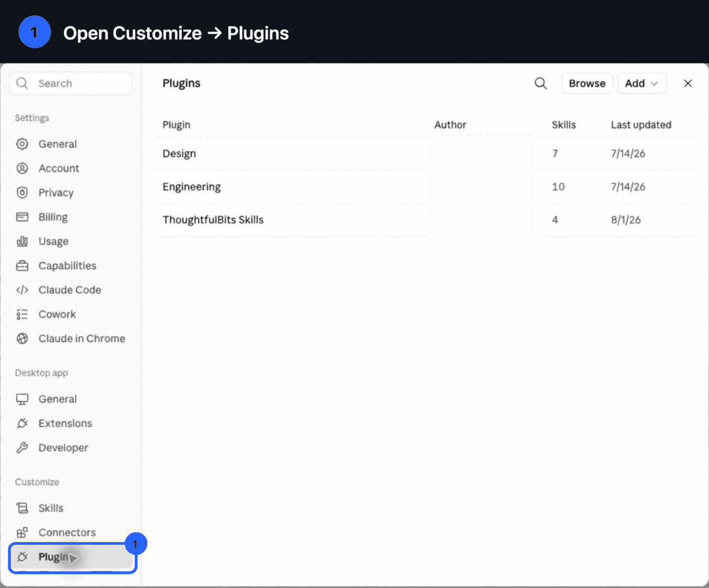Sort by the Last updated column header

pos(641,125)
